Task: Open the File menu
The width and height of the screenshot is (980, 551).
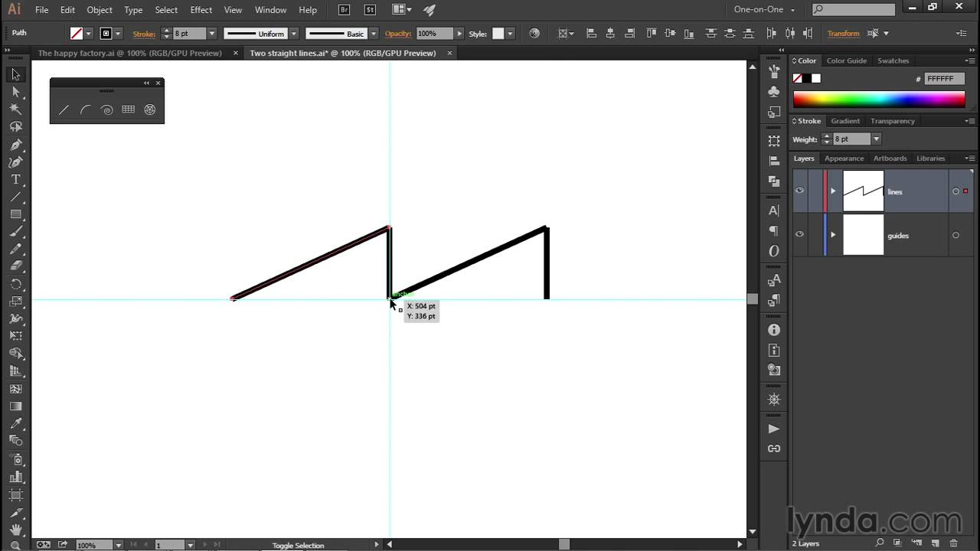Action: (x=42, y=10)
